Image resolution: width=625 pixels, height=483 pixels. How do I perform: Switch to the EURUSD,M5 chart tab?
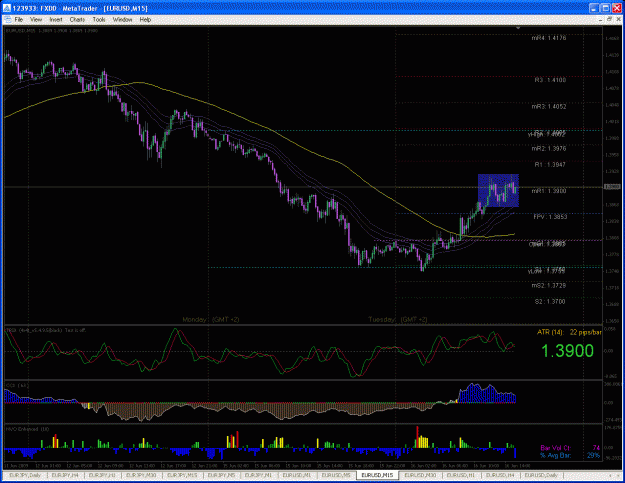coord(336,475)
